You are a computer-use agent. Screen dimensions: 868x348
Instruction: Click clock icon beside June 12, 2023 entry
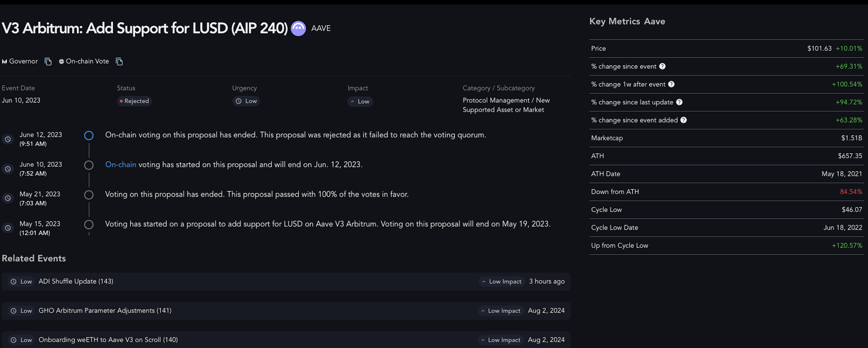click(8, 139)
